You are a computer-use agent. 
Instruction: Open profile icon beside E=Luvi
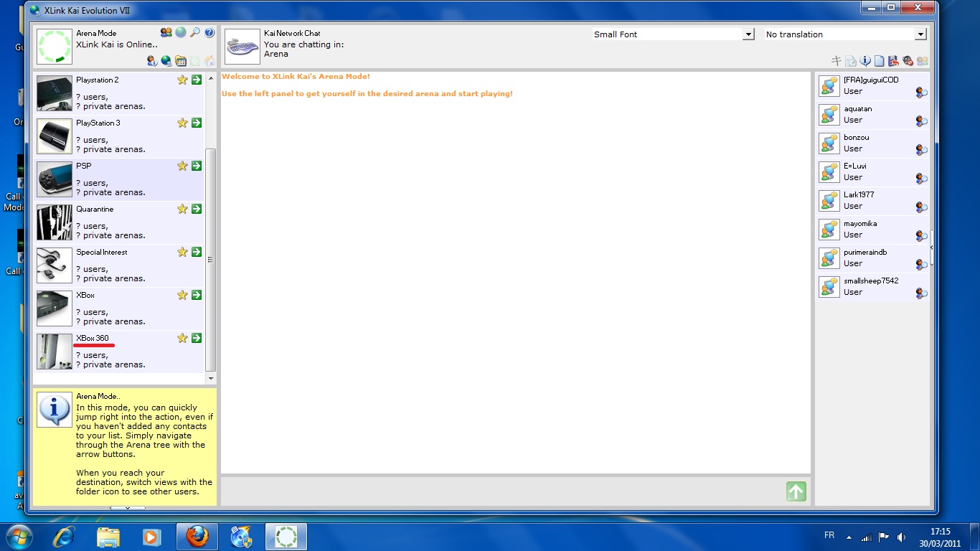coord(921,179)
